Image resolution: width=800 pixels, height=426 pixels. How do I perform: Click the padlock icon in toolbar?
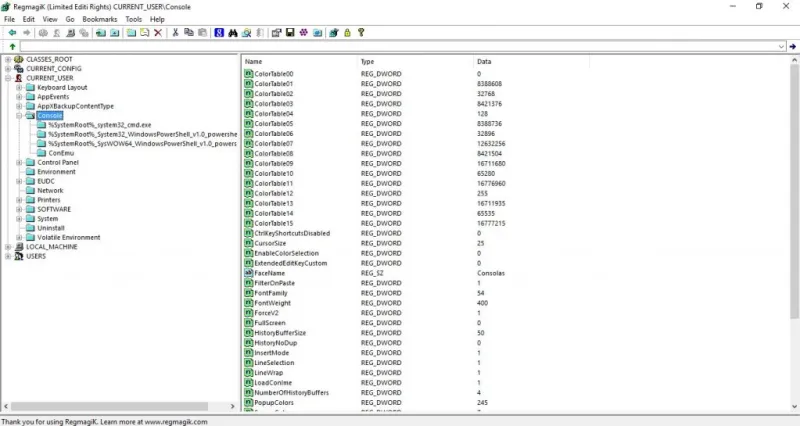click(x=346, y=32)
